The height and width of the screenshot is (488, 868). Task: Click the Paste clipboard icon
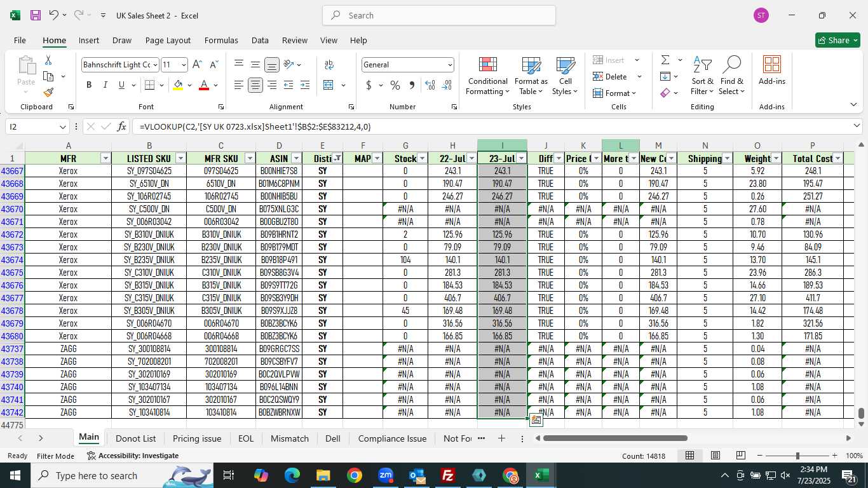point(26,65)
